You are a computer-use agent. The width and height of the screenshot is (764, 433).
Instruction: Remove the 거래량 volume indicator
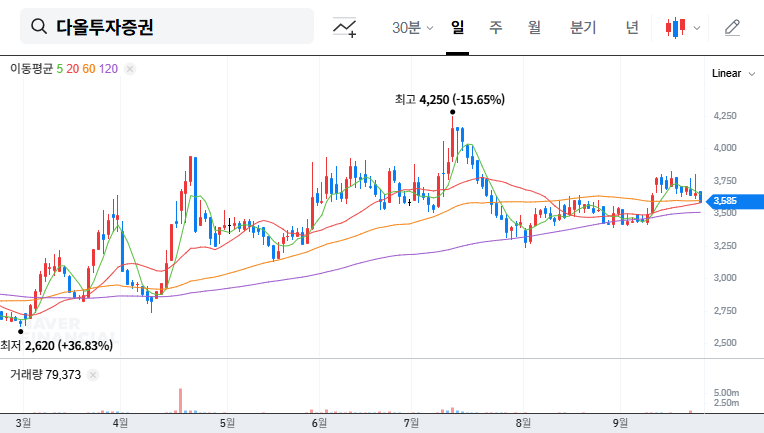(x=93, y=375)
